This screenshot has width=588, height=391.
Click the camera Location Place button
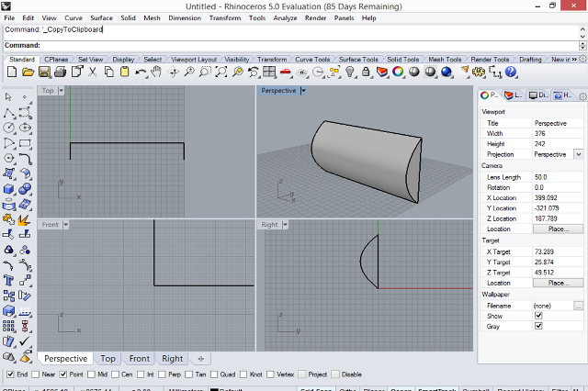558,229
